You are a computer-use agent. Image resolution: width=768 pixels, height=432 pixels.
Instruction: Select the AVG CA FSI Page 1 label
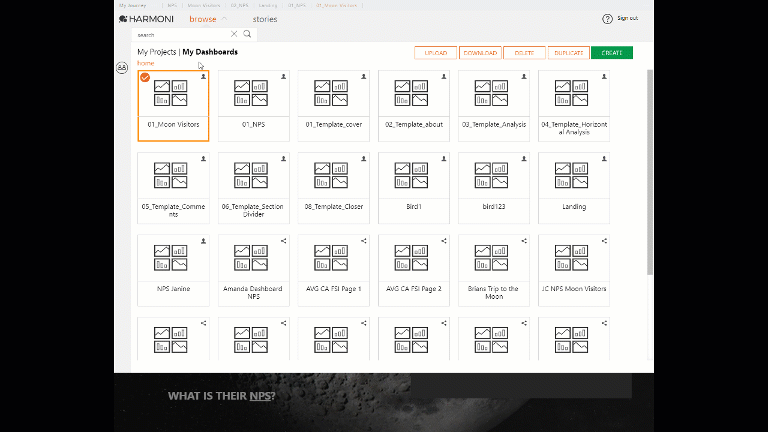(x=334, y=289)
